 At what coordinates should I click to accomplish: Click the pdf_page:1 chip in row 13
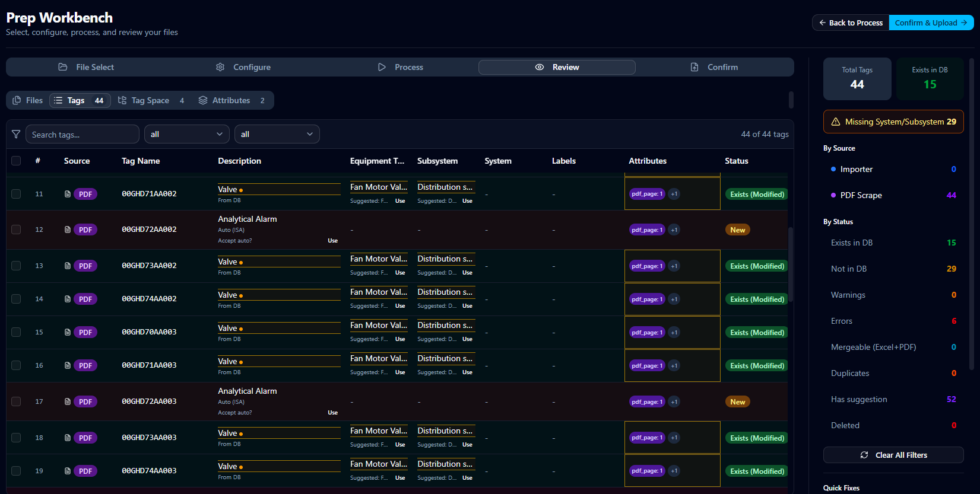[x=647, y=266]
